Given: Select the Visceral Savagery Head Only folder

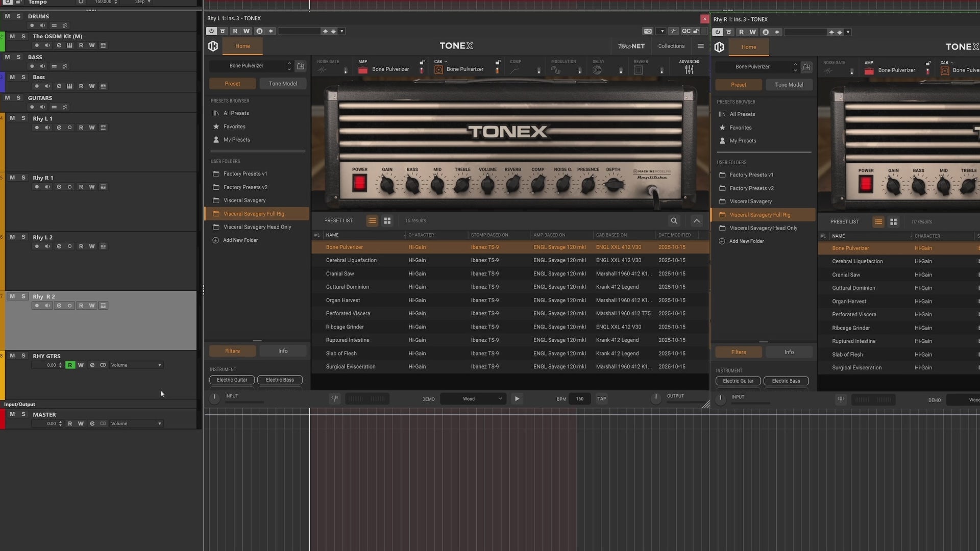Looking at the screenshot, I should tap(257, 227).
